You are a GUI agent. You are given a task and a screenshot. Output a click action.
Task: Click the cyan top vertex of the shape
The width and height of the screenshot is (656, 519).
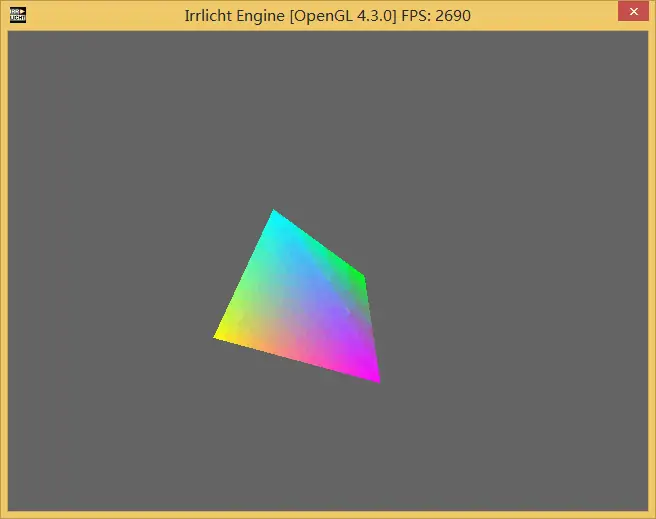click(274, 213)
